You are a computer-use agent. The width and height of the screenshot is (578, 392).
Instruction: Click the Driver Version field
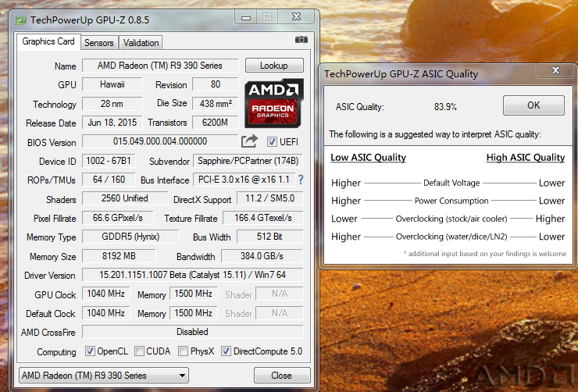coord(192,275)
